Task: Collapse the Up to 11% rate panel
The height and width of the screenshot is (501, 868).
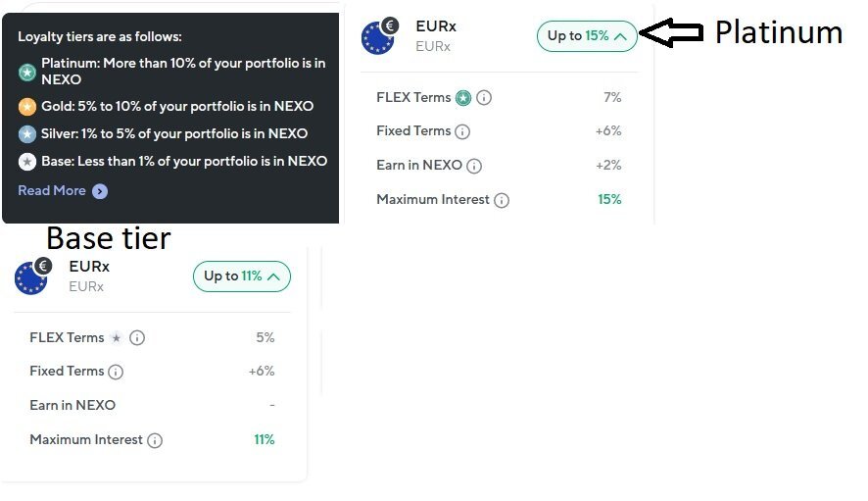Action: [x=242, y=276]
